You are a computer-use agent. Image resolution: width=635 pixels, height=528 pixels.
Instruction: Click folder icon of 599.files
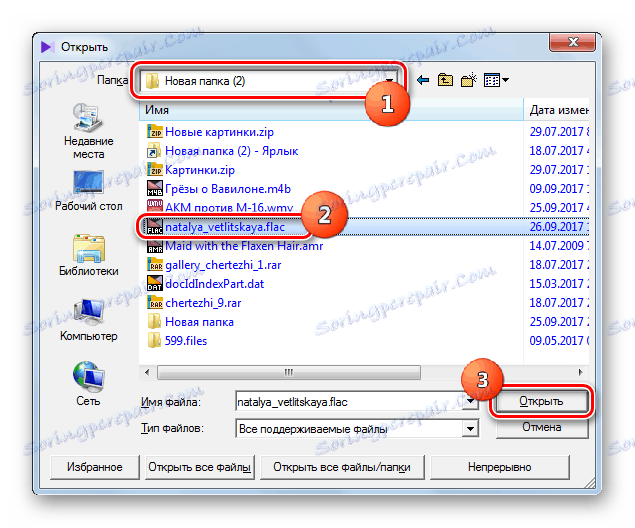tap(155, 341)
